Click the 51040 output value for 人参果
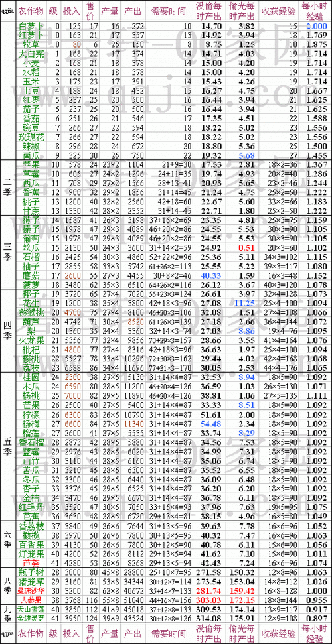Screen dimensions: 332x644 (133, 600)
